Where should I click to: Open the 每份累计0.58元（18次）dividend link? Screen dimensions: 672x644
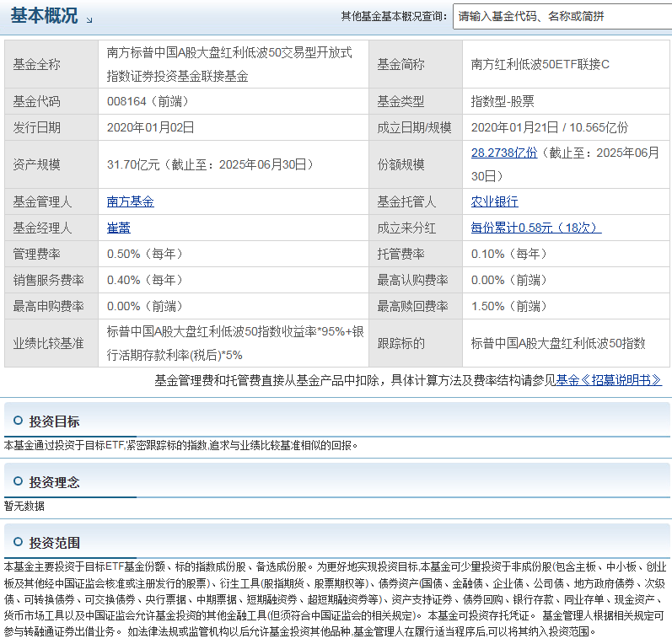536,228
